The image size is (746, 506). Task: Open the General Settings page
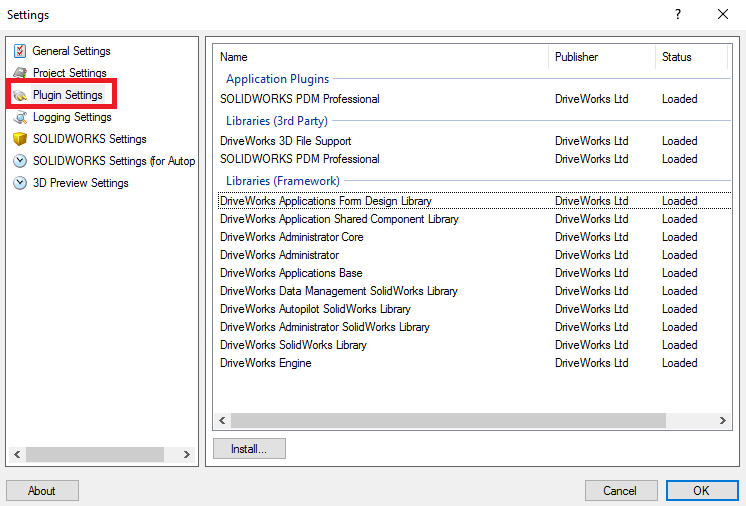(71, 51)
